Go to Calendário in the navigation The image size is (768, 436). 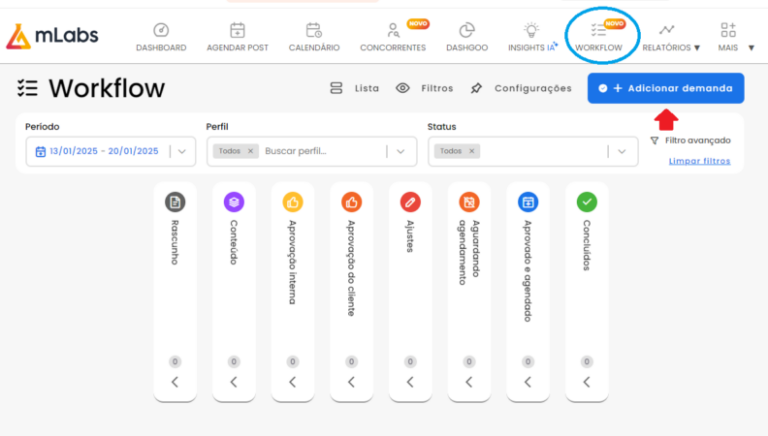click(314, 37)
